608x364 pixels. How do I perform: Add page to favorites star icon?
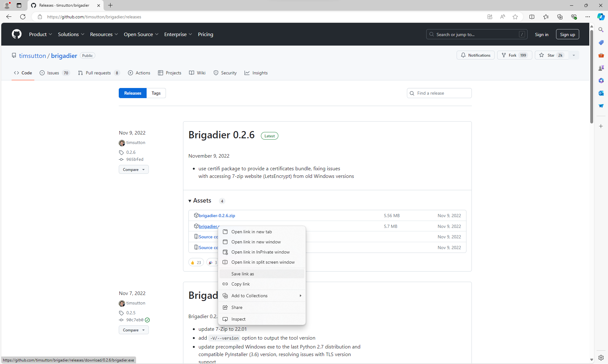click(x=515, y=17)
